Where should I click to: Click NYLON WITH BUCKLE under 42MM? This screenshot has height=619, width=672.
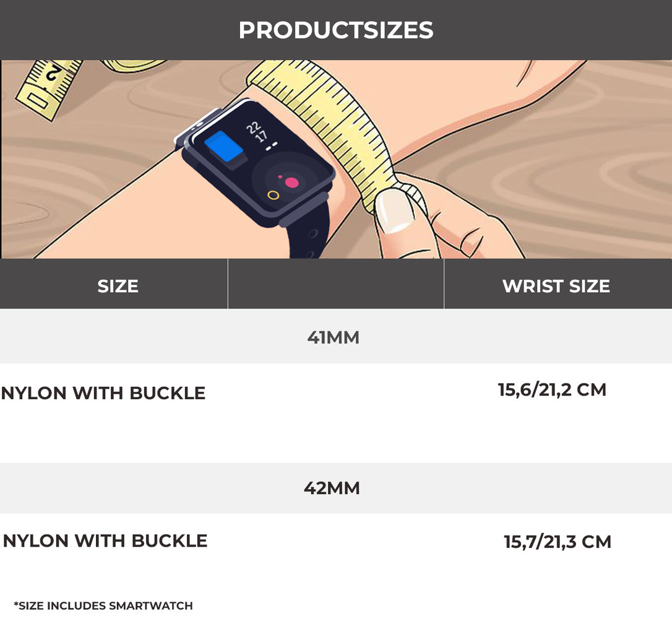pyautogui.click(x=105, y=541)
